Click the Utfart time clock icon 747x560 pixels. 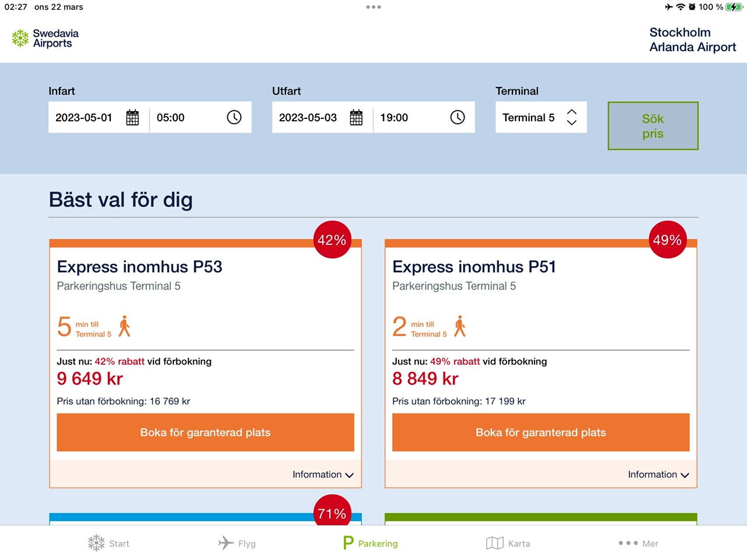point(458,117)
